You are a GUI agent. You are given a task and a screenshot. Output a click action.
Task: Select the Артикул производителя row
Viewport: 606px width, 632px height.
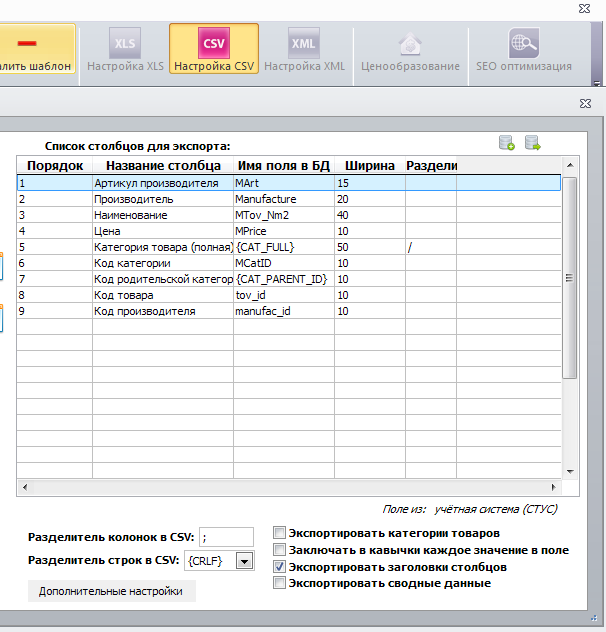tap(289, 183)
